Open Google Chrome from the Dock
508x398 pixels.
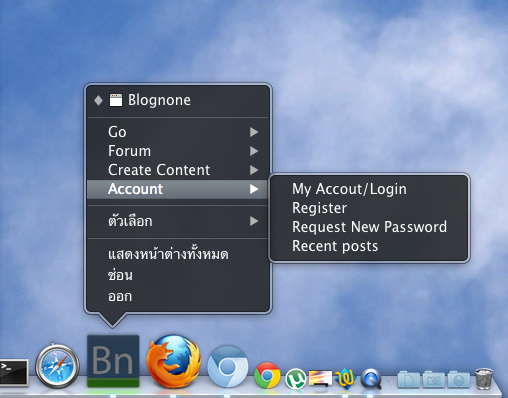coord(267,375)
